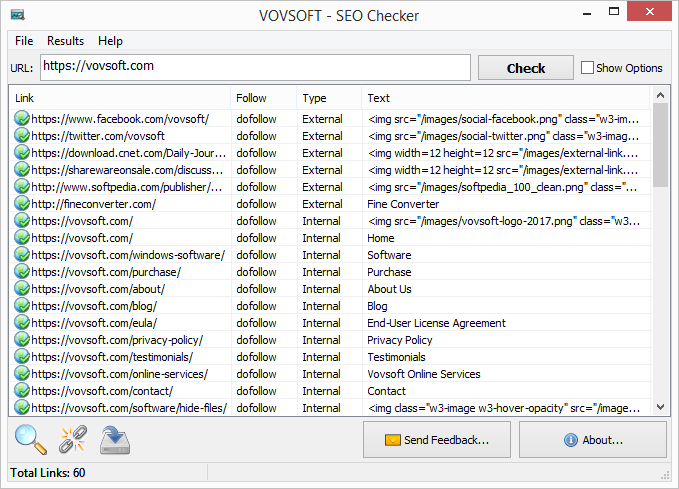Click the status icon beside the vovsoft.com/online-services/ link

[22, 373]
